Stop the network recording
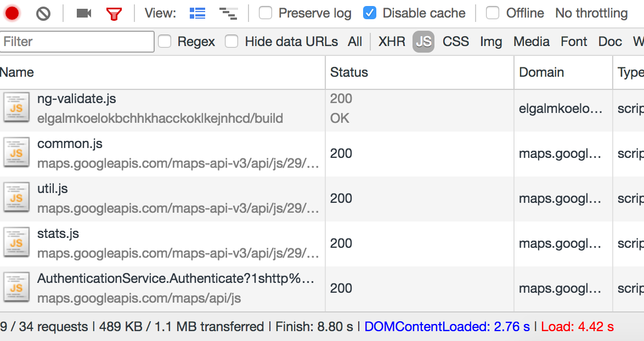The width and height of the screenshot is (644, 341). click(x=11, y=12)
